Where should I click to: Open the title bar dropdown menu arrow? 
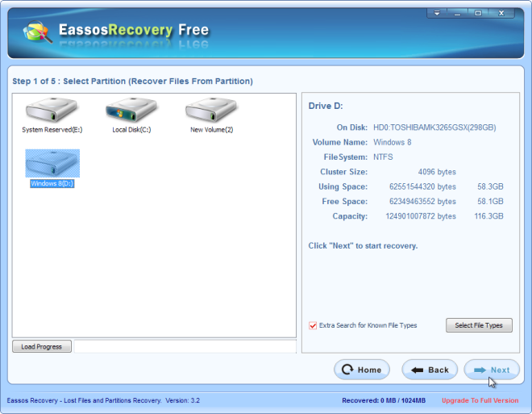click(x=437, y=13)
